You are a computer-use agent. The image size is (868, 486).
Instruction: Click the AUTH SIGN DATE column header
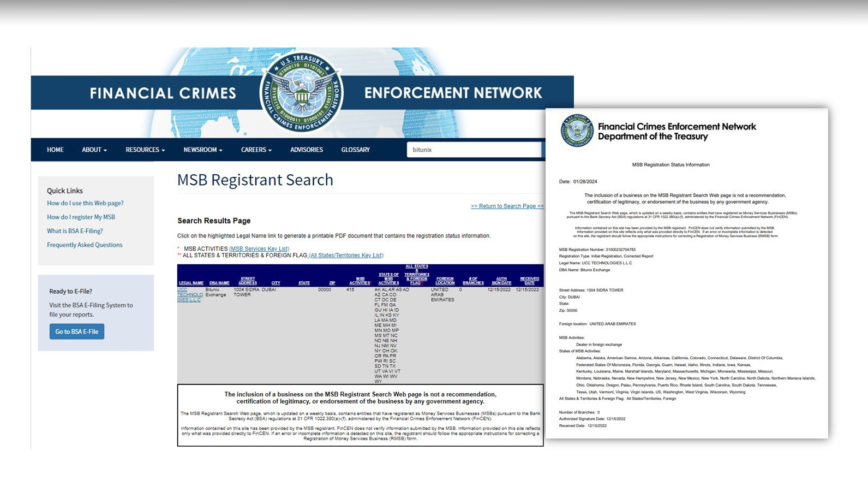pyautogui.click(x=501, y=281)
